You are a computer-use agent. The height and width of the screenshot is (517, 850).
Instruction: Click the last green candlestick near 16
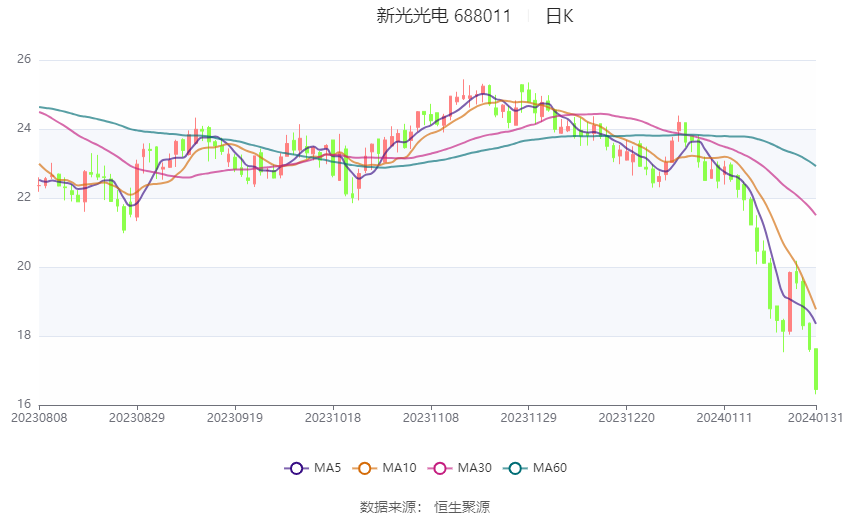(816, 369)
